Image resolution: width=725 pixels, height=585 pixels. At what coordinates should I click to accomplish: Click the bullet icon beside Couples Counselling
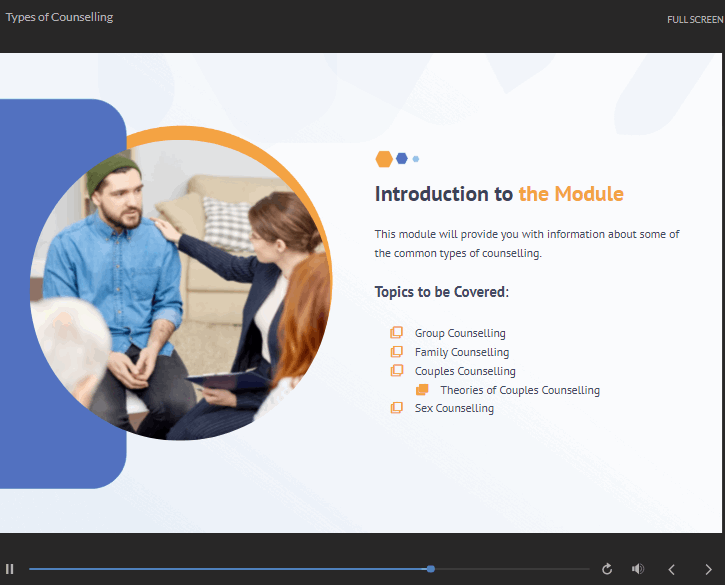click(397, 370)
